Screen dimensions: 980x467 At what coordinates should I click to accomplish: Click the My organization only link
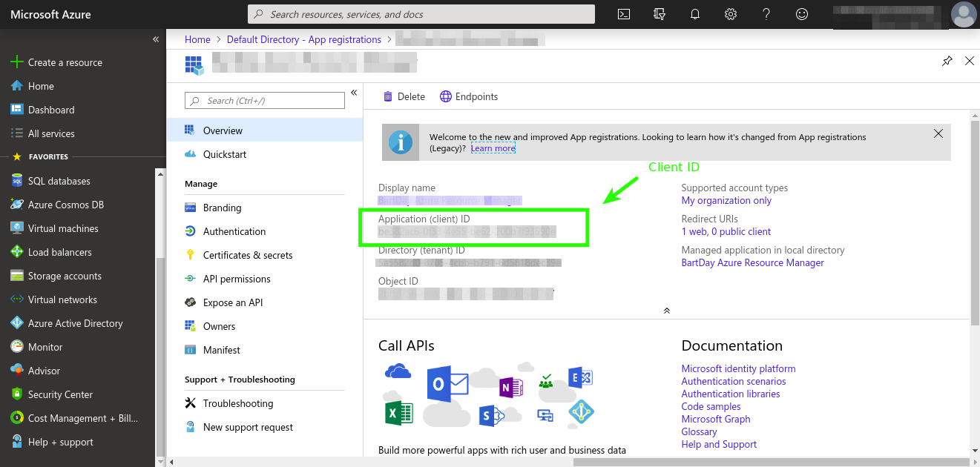(x=726, y=200)
